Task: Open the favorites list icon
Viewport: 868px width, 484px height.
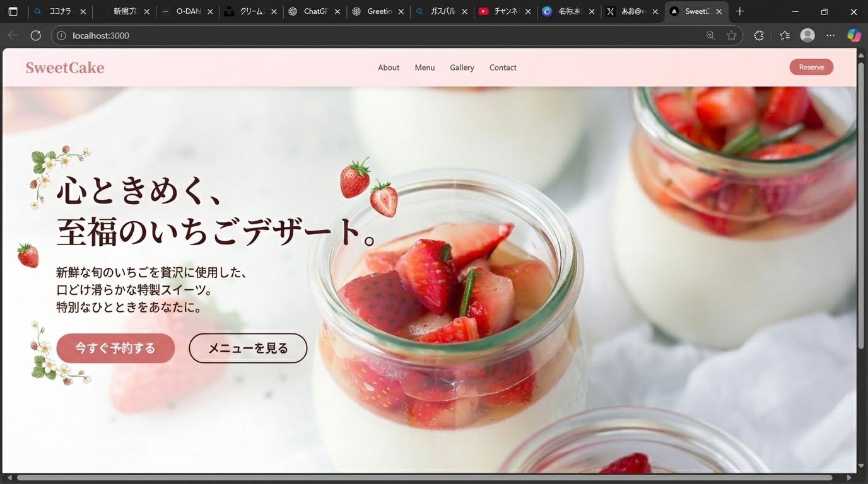Action: point(784,35)
